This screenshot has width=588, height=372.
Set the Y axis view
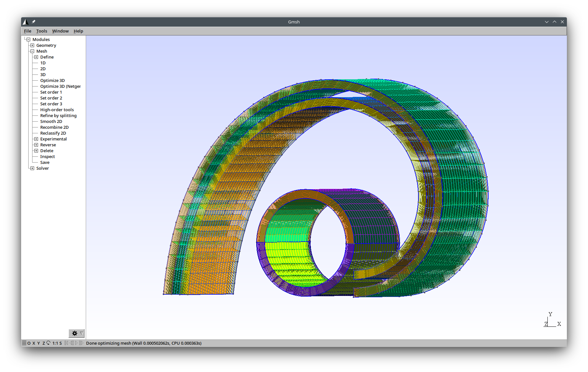(39, 343)
